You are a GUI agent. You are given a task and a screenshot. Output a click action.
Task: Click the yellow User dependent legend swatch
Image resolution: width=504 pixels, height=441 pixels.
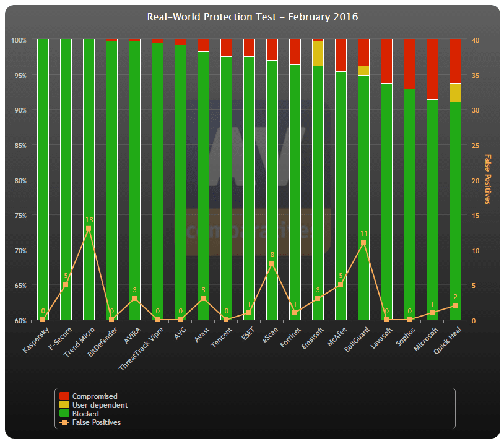tap(64, 404)
